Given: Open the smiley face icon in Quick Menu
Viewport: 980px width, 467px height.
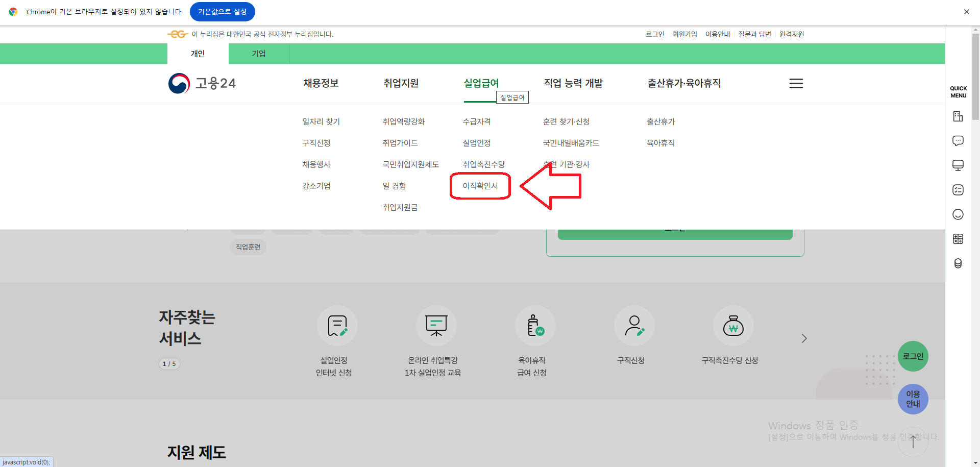Looking at the screenshot, I should [x=958, y=214].
